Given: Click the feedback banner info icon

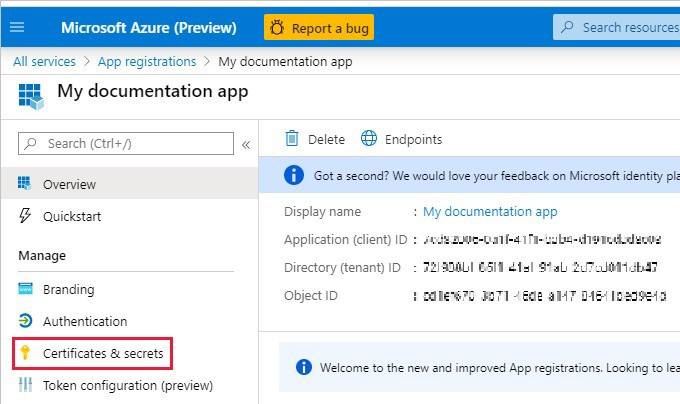Looking at the screenshot, I should 294,175.
